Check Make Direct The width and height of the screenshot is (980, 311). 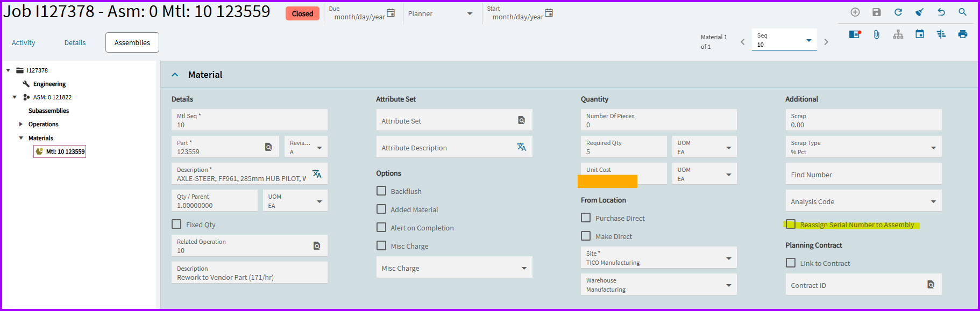pos(586,236)
